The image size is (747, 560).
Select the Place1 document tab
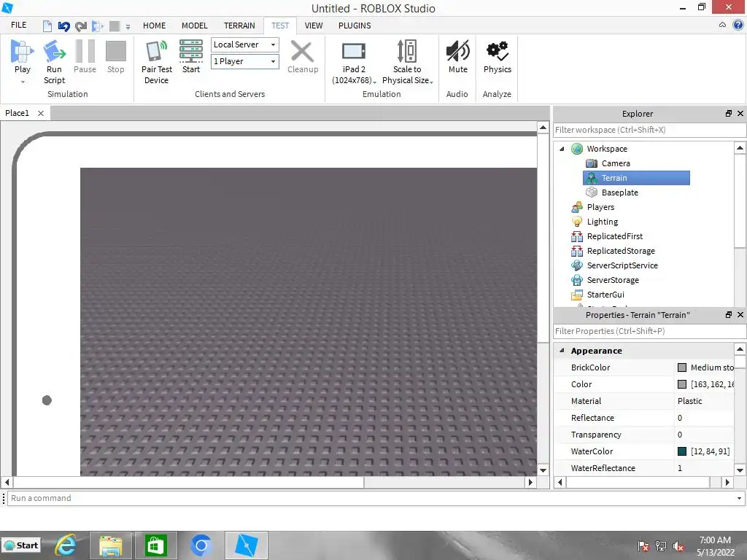(x=18, y=113)
